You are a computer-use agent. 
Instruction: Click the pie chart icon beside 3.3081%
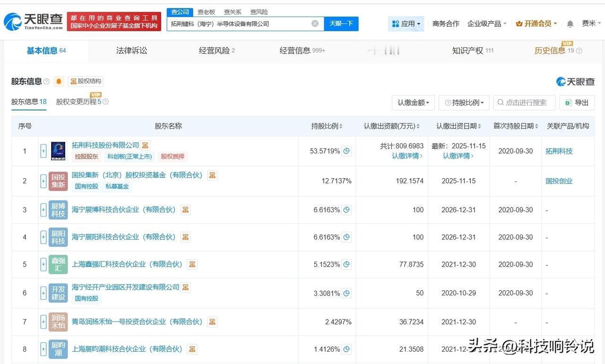tap(346, 294)
